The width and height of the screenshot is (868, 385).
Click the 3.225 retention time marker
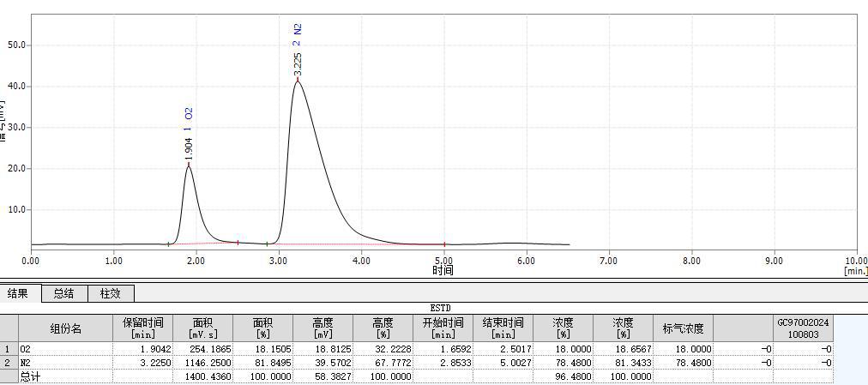click(x=298, y=64)
